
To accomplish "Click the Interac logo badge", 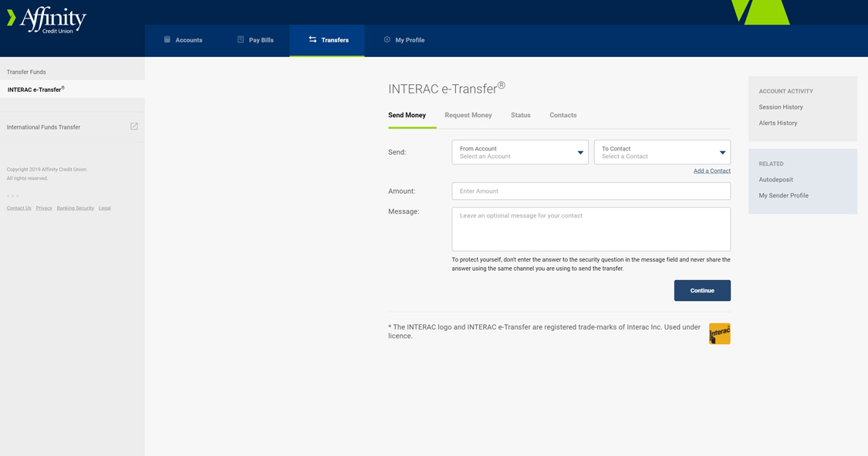I will click(720, 333).
